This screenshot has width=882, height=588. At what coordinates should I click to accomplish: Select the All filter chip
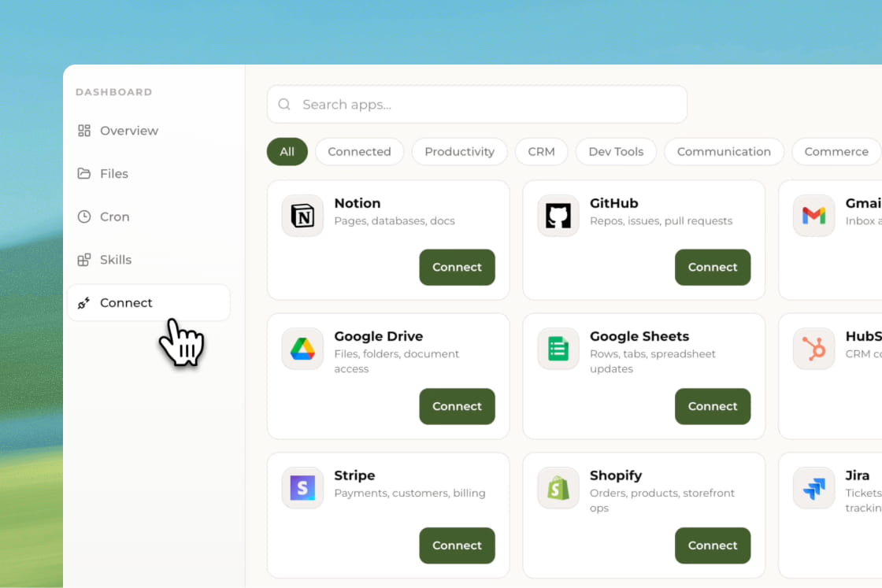287,152
